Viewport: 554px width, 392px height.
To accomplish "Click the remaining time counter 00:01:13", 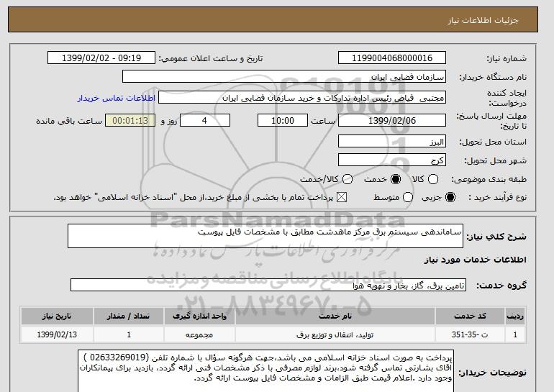I will pyautogui.click(x=130, y=120).
